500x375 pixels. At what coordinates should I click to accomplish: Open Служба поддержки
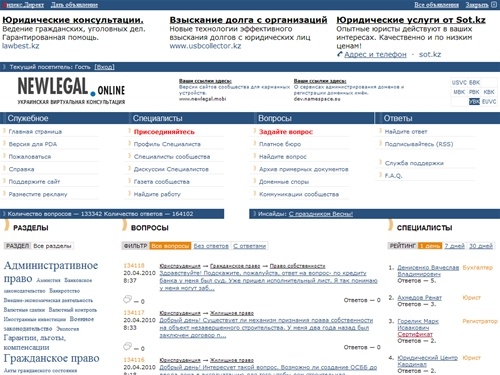pyautogui.click(x=414, y=163)
